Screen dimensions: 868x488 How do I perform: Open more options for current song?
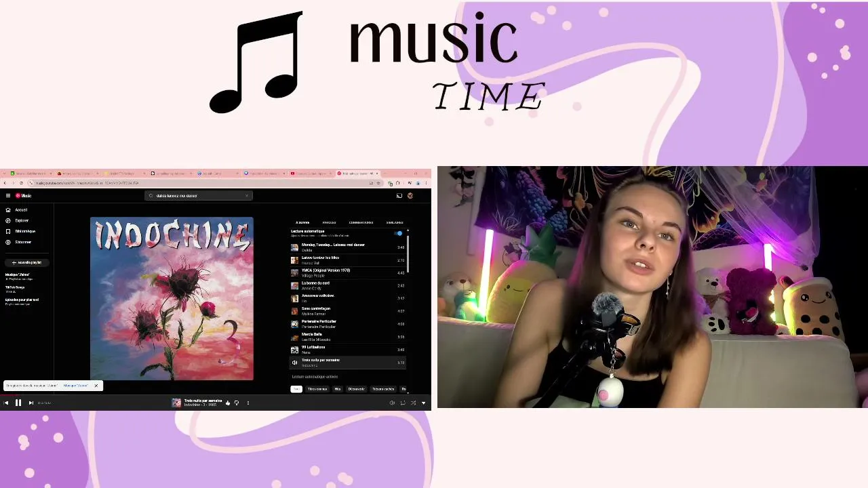click(248, 403)
